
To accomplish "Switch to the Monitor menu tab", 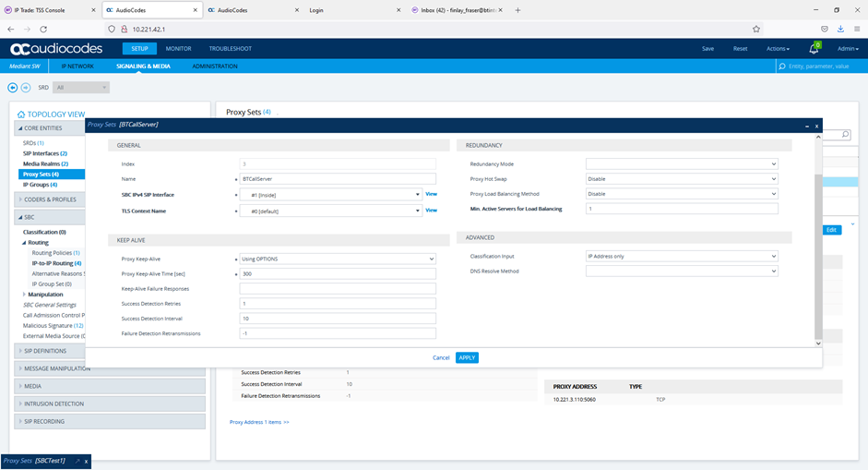I will [178, 49].
